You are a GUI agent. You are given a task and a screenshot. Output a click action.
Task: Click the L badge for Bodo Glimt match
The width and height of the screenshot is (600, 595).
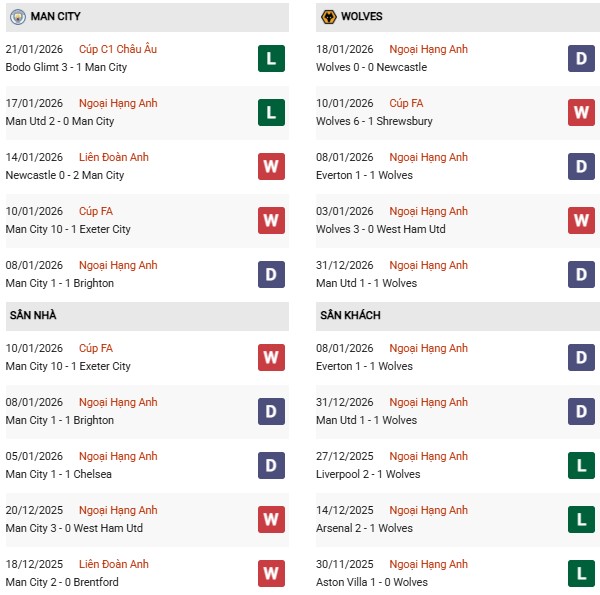pyautogui.click(x=271, y=58)
